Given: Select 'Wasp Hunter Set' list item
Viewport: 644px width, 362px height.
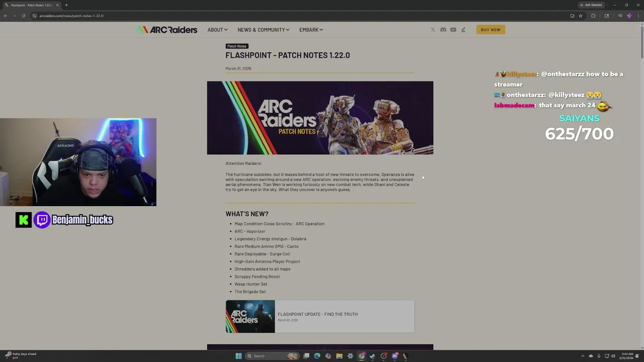Looking at the screenshot, I should coord(251,284).
